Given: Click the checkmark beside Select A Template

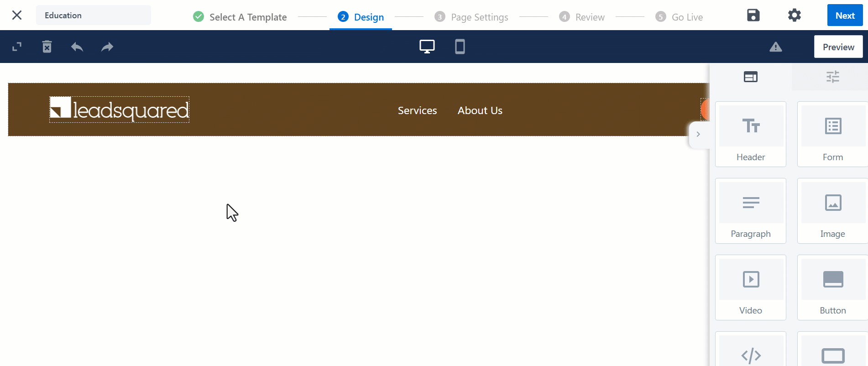Looking at the screenshot, I should click(199, 17).
